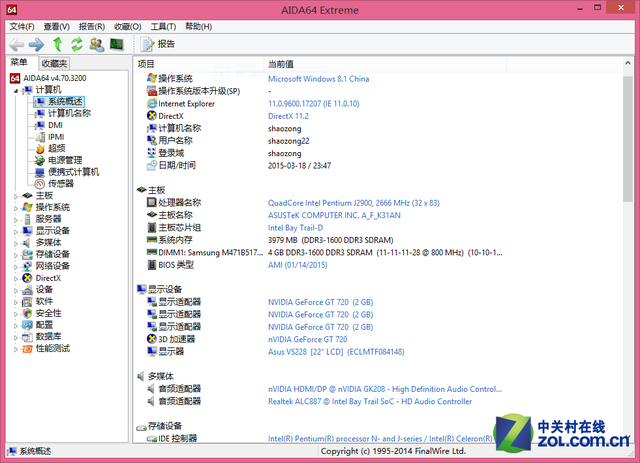Click the Refresh icon in toolbar

(77, 44)
